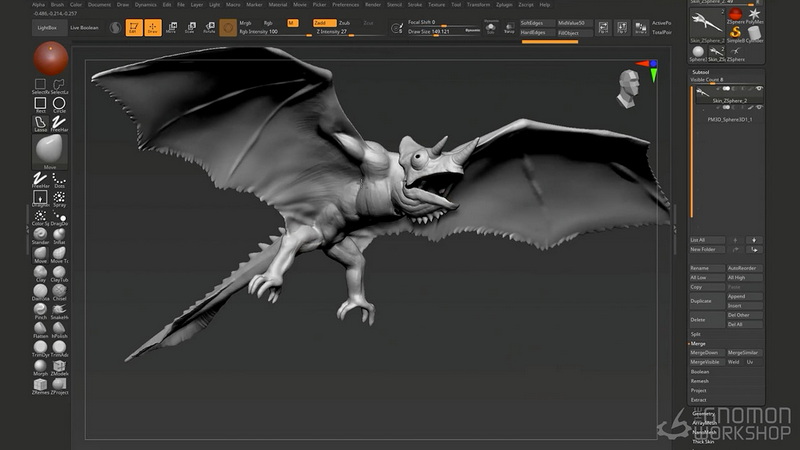Open the Alpha menu
800x450 pixels.
coord(38,5)
